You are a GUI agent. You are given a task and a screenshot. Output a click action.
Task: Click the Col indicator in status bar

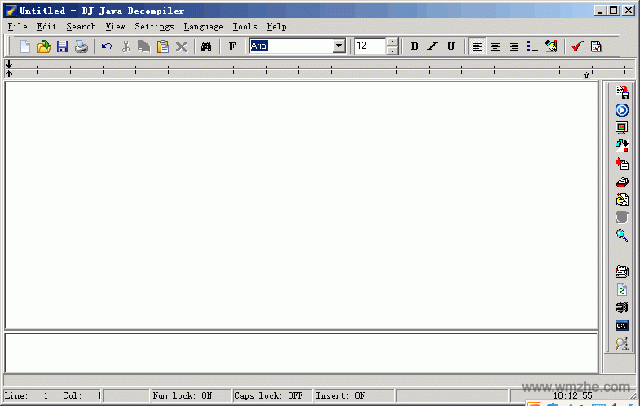[82, 395]
